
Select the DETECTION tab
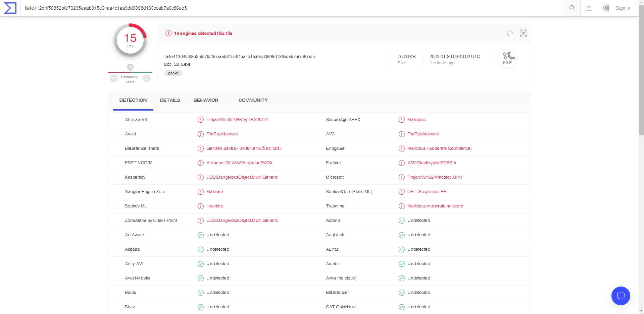tap(133, 100)
